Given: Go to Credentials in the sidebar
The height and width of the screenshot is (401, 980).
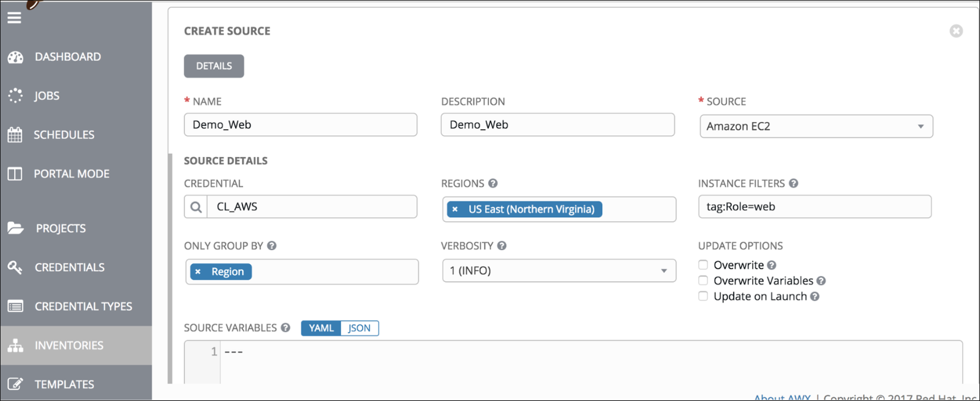Looking at the screenshot, I should [x=76, y=267].
